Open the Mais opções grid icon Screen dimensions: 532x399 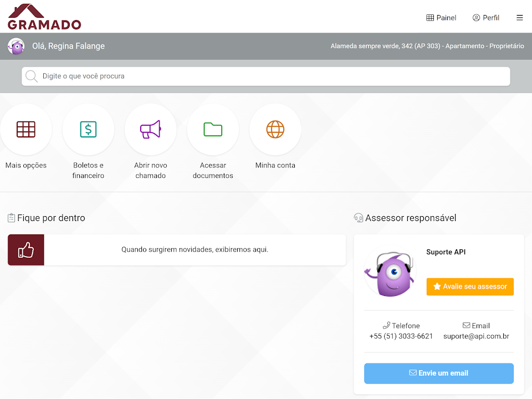[x=26, y=130]
